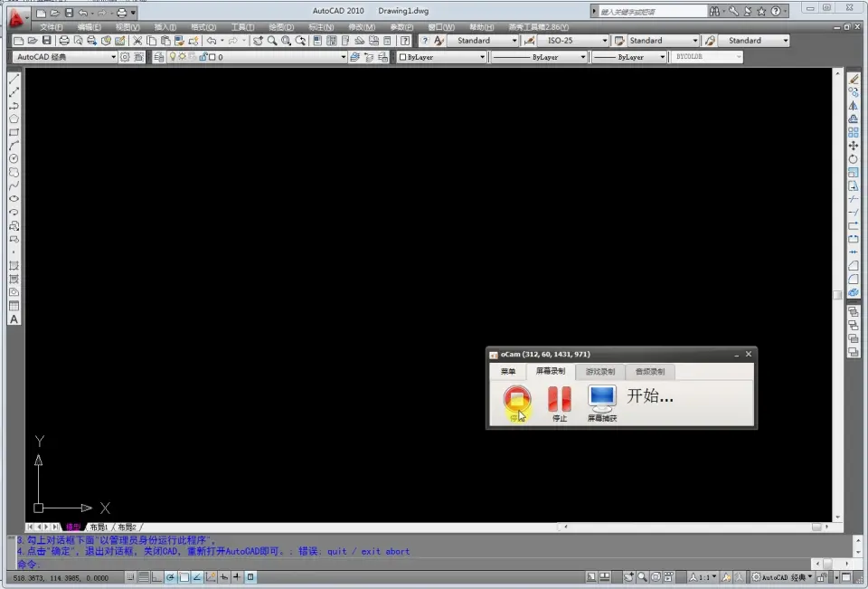Click the Zoom Realtime magnifier icon

[x=272, y=41]
